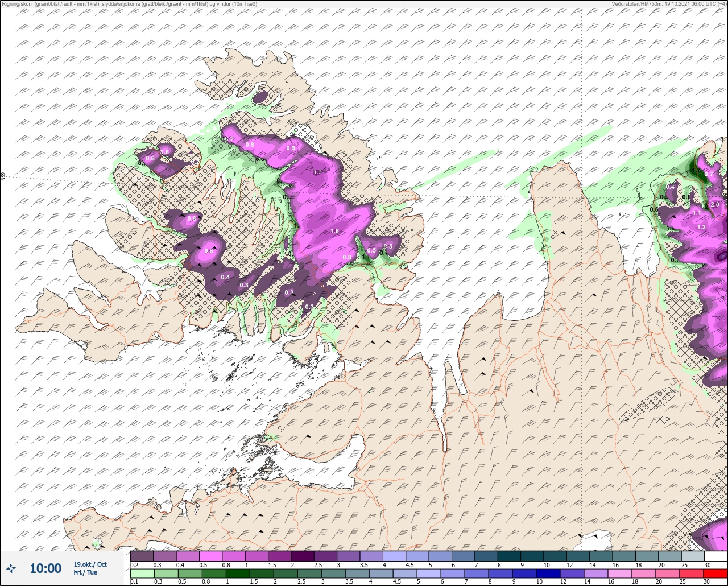Click the four-point star icon beside 10:00
Screen dimensions: 728x586
point(11,568)
